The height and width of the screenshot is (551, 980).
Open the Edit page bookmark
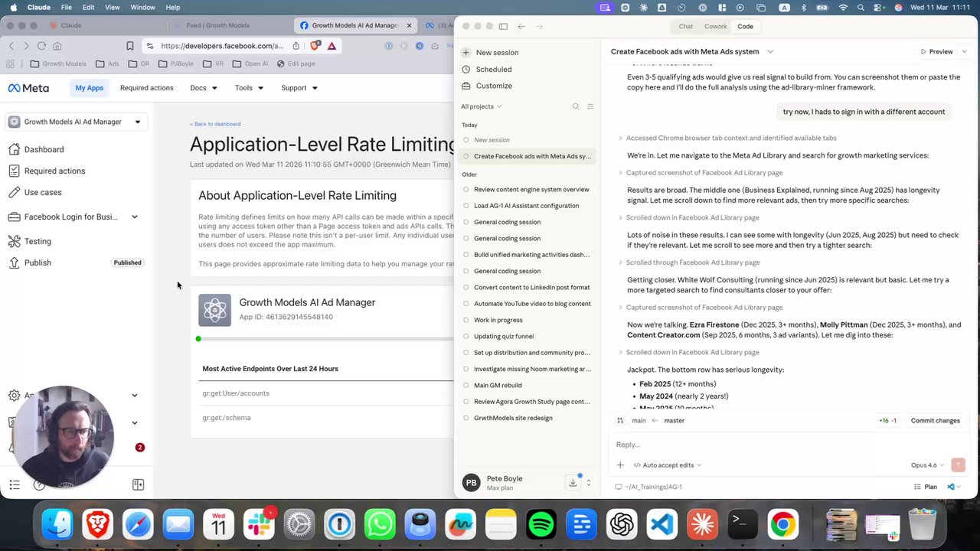click(x=296, y=64)
